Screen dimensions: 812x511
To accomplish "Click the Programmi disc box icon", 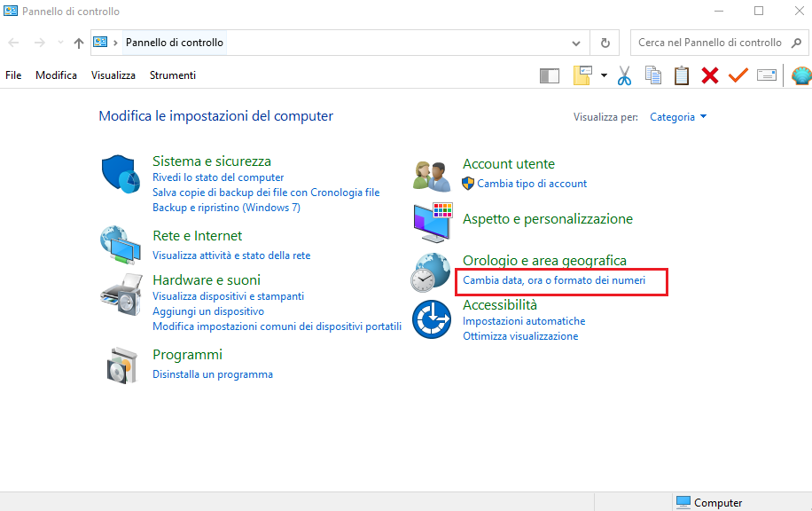I will (x=122, y=366).
